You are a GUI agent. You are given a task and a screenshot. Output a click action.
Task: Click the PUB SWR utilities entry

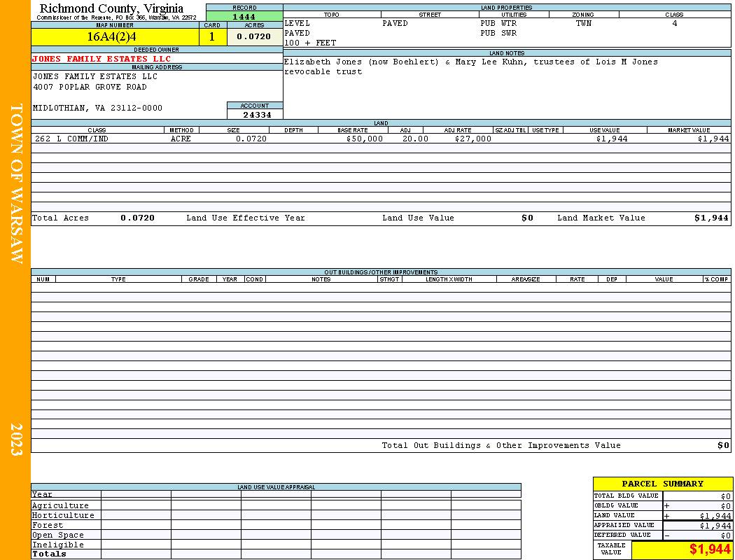(498, 34)
